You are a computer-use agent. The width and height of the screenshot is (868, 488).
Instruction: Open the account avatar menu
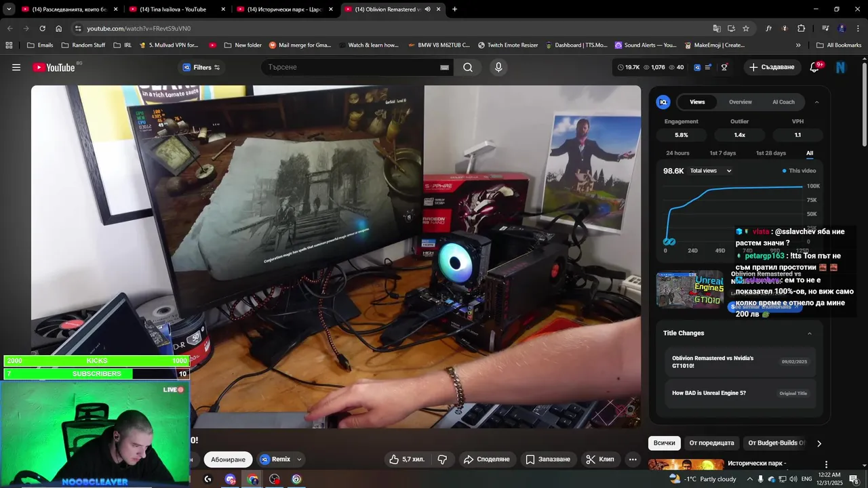[841, 67]
